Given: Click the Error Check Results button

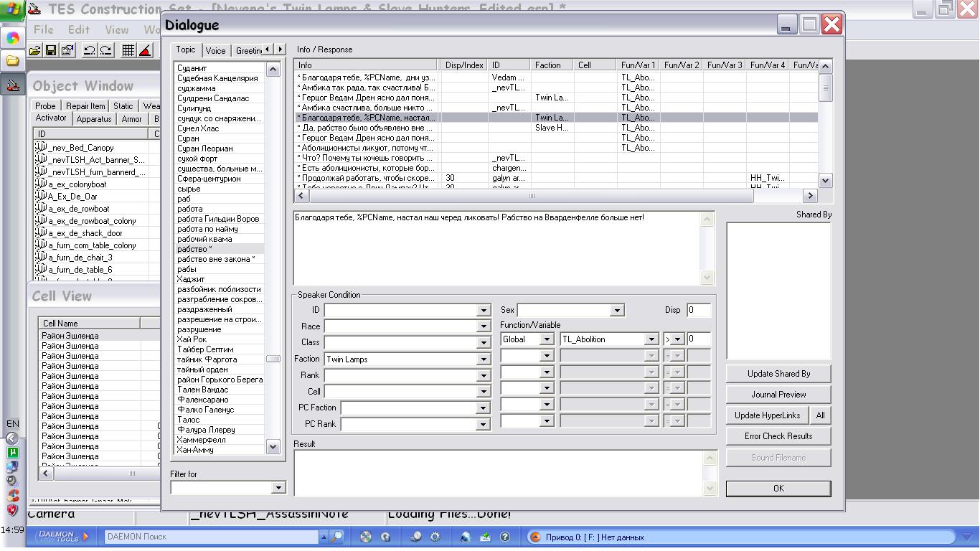Looking at the screenshot, I should [778, 436].
